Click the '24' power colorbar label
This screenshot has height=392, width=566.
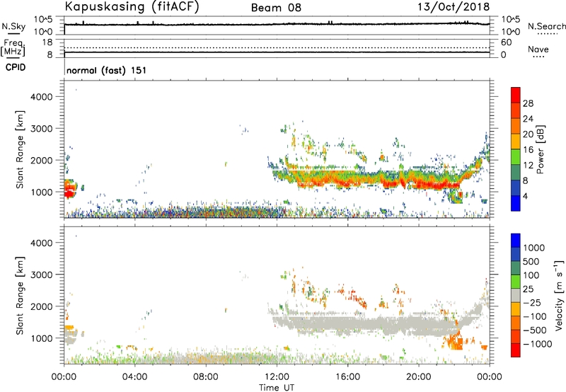528,119
